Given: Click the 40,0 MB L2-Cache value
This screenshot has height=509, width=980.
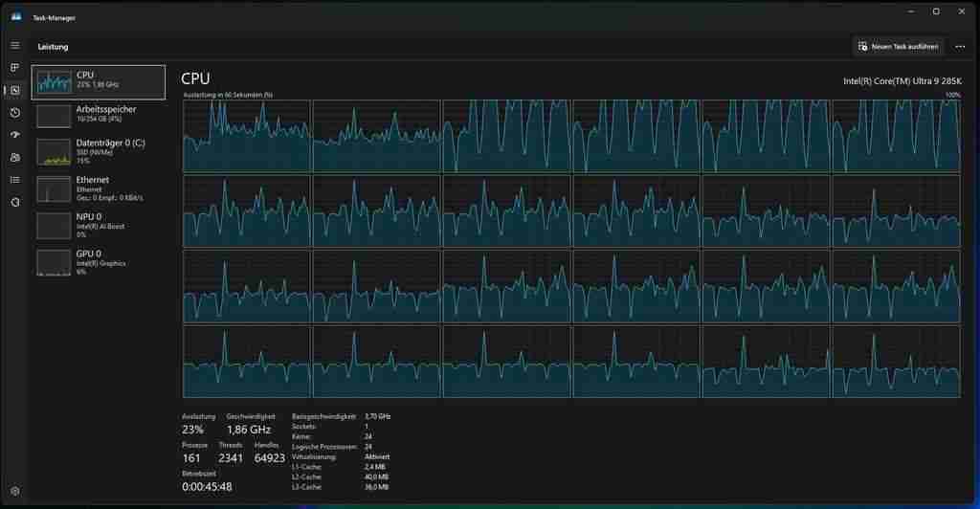Looking at the screenshot, I should tap(376, 476).
